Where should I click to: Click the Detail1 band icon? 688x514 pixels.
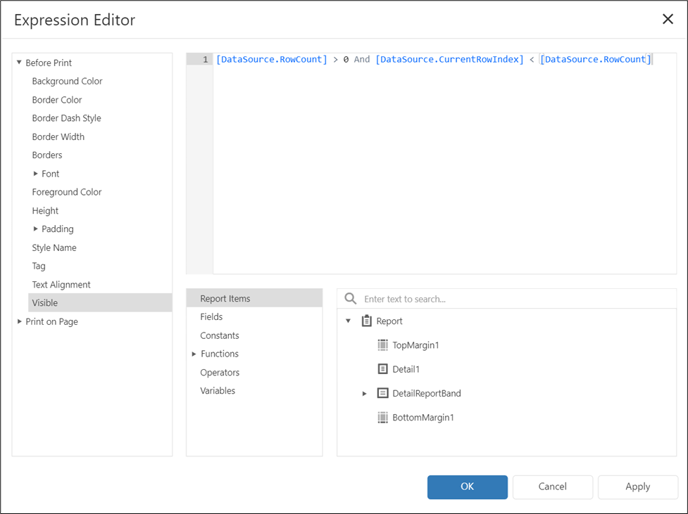click(383, 369)
